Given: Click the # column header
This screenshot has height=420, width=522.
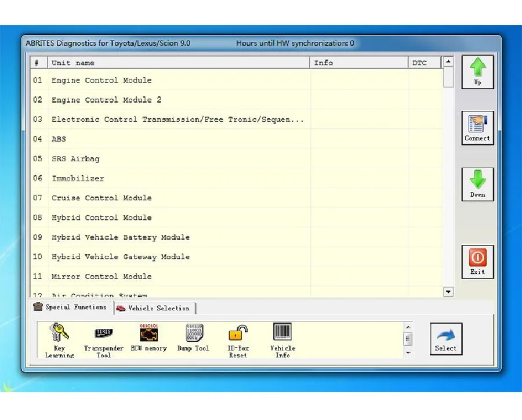Looking at the screenshot, I should click(x=39, y=63).
